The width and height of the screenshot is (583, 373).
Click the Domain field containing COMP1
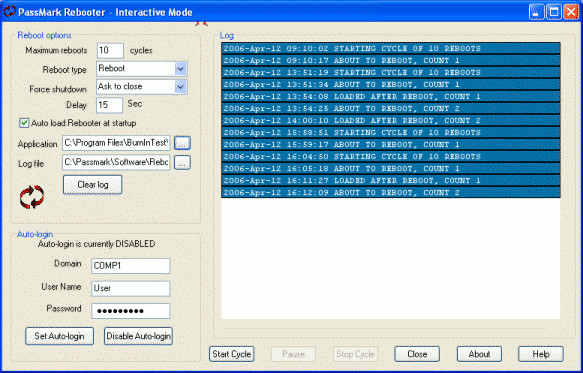pos(131,266)
